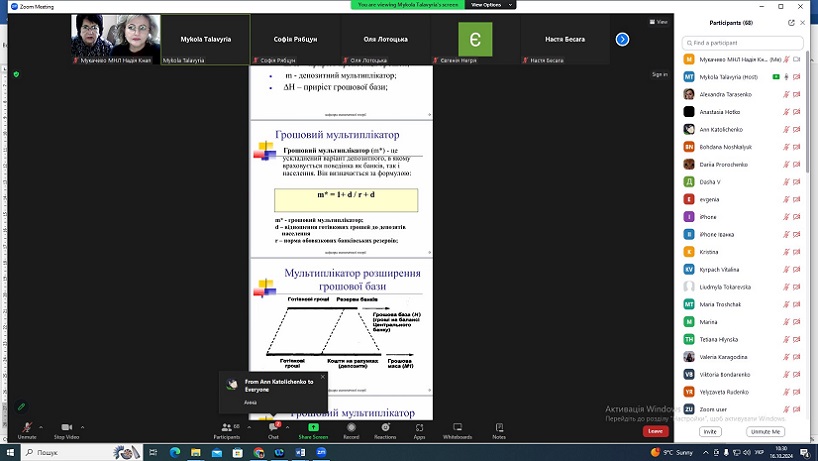Viewport: 818px width, 461px height.
Task: Select Kyrpach Vitalina in participants list
Action: coord(743,270)
